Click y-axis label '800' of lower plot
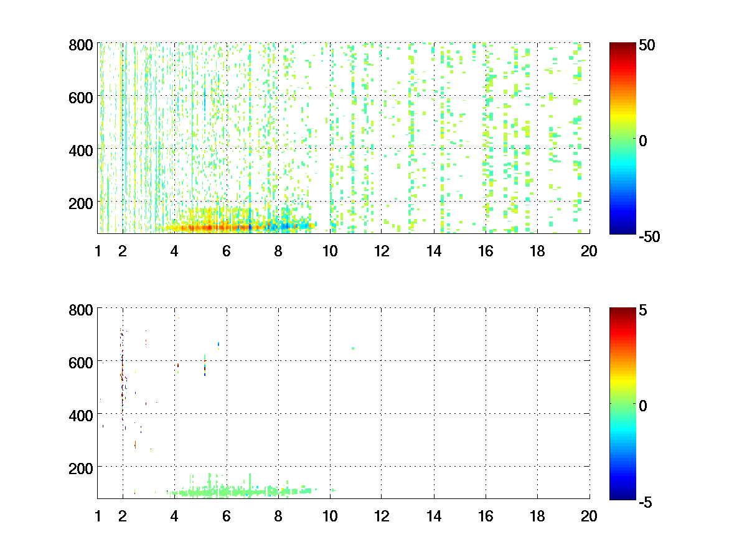The image size is (747, 560). (x=82, y=309)
